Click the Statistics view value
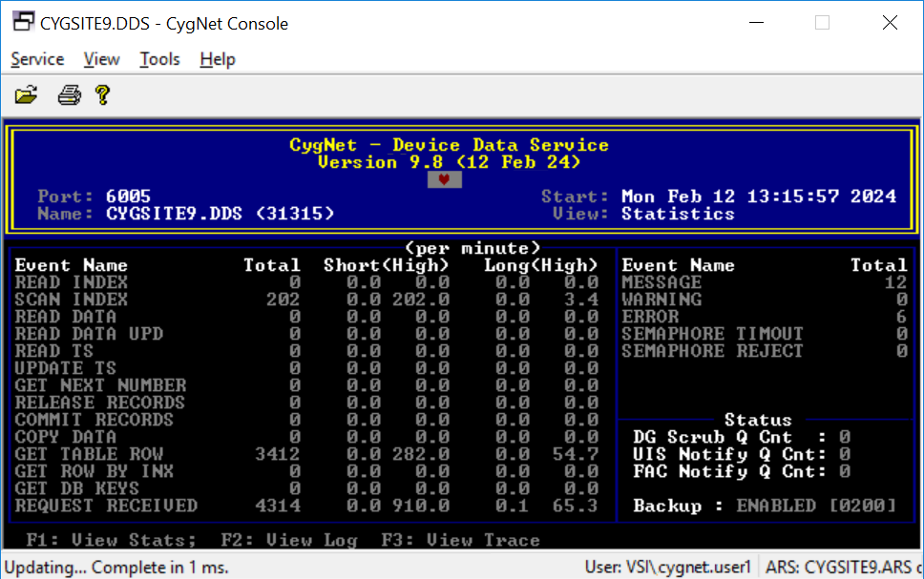Image resolution: width=924 pixels, height=579 pixels. coord(679,214)
